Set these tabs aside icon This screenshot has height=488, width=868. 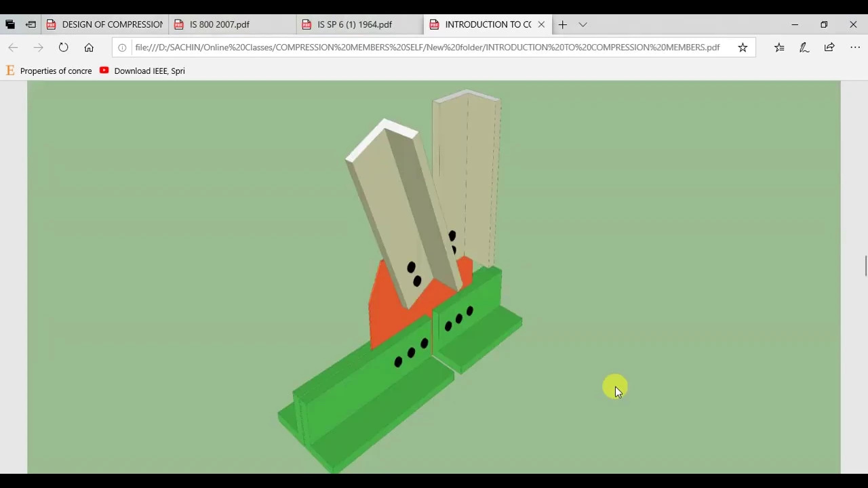[31, 24]
